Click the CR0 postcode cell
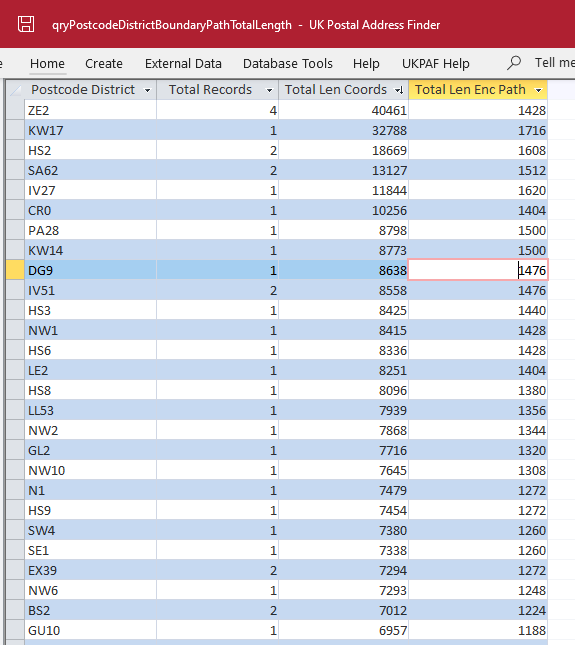Image resolution: width=575 pixels, height=645 pixels. 90,210
